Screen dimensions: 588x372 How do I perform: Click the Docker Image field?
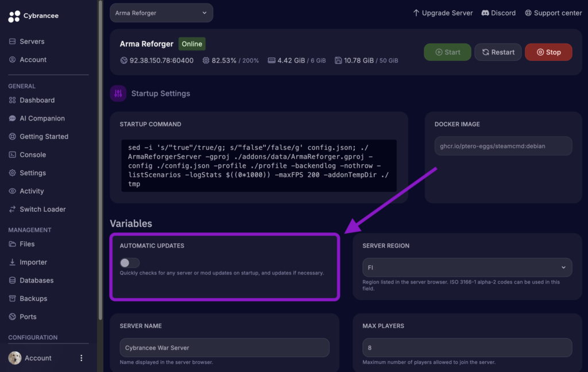tap(503, 146)
